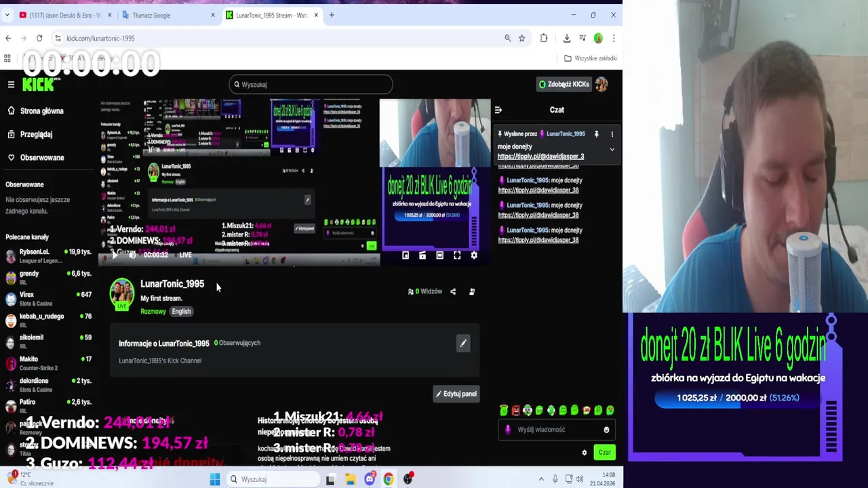Click the Zdobądź KICKs button
868x488 pixels.
[564, 84]
